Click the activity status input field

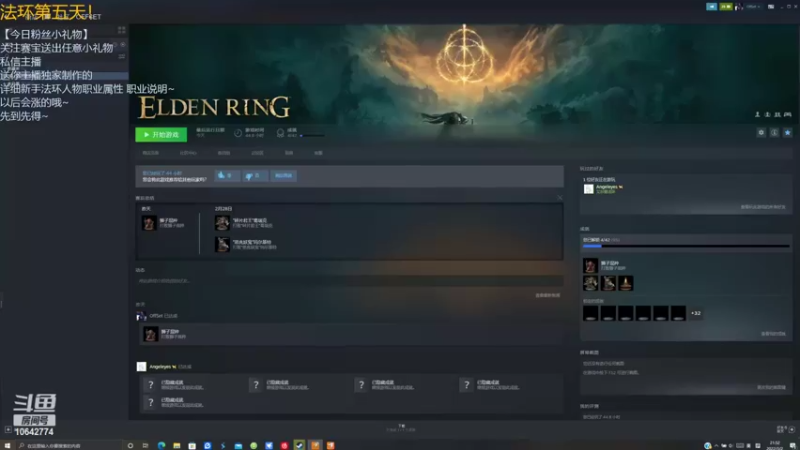click(349, 281)
